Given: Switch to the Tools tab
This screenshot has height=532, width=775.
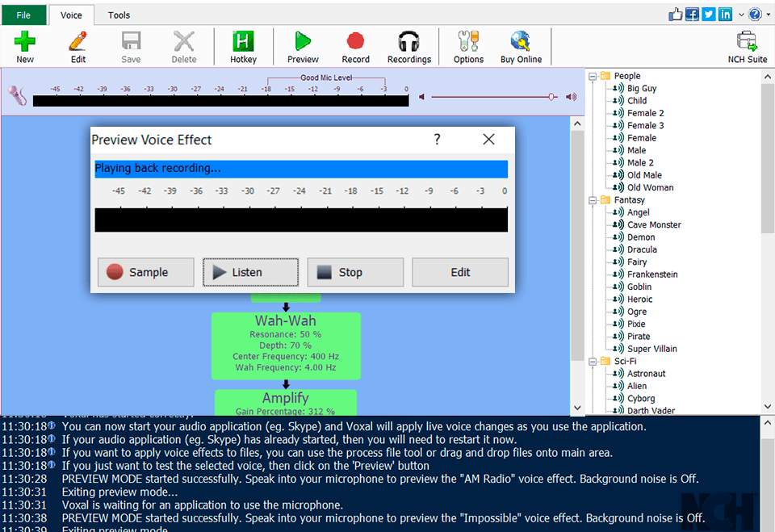Looking at the screenshot, I should (119, 15).
